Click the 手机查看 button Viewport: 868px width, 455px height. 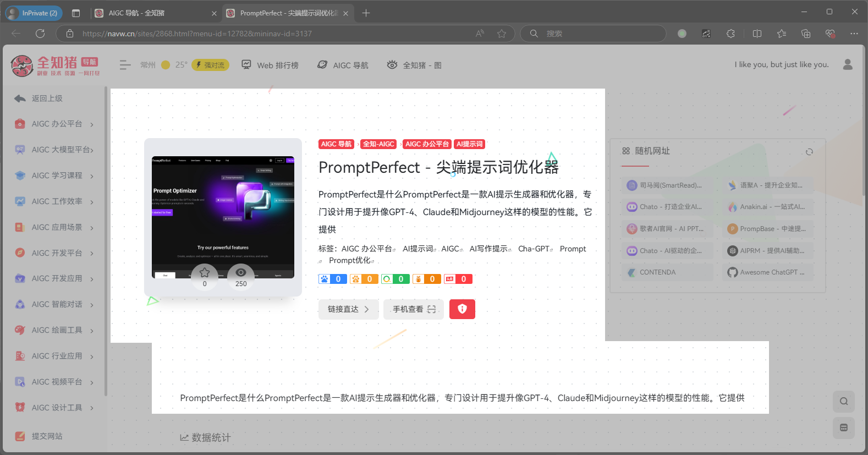point(414,309)
